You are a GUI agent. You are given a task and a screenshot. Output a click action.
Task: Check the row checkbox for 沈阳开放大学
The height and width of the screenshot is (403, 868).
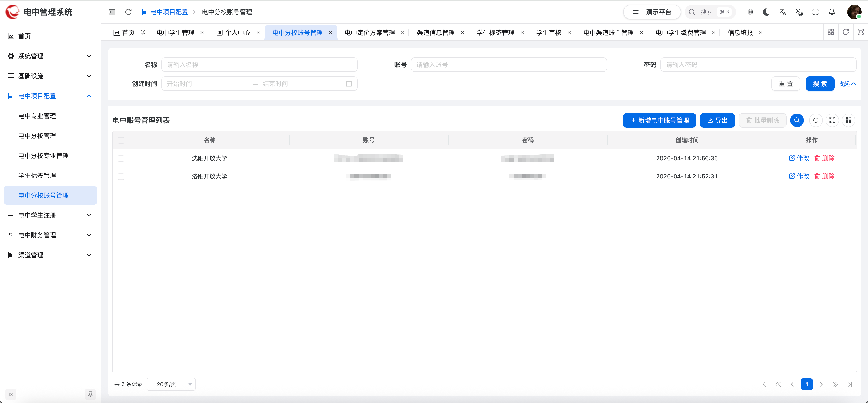[x=121, y=158]
